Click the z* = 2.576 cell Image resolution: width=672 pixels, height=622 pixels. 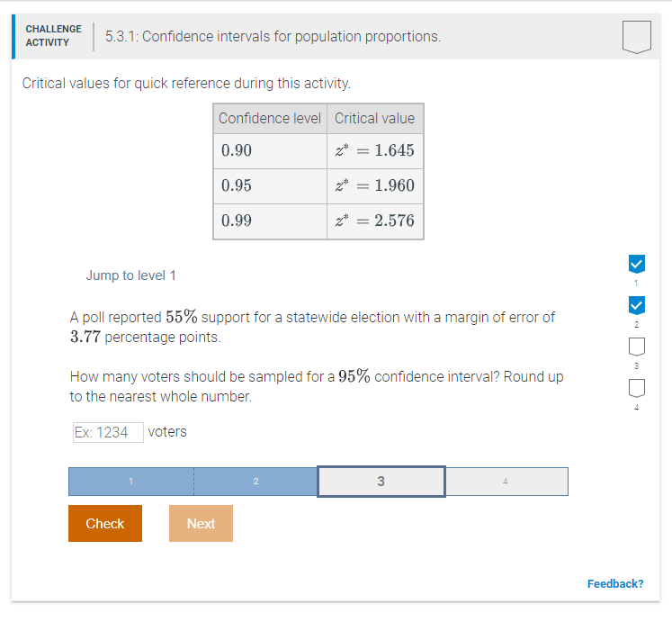[375, 221]
